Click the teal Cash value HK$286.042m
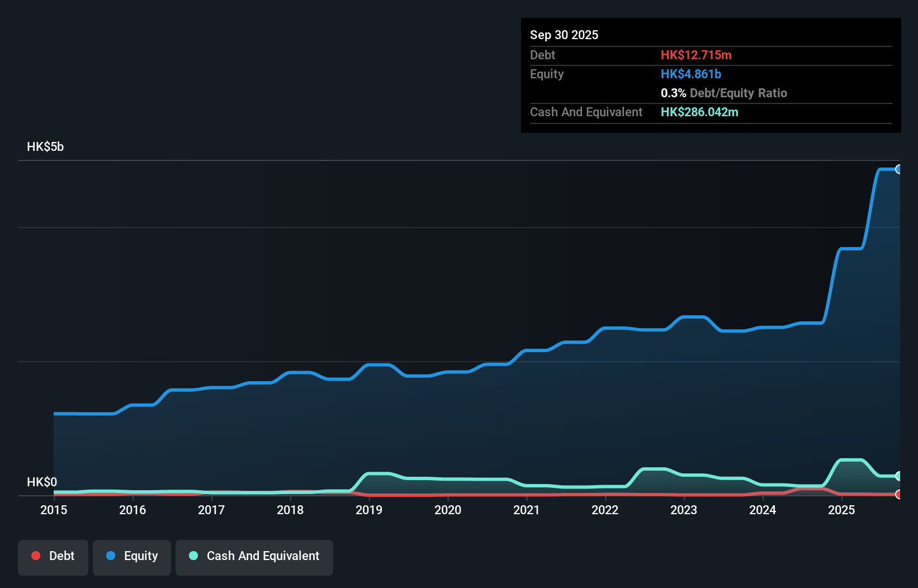 tap(699, 112)
